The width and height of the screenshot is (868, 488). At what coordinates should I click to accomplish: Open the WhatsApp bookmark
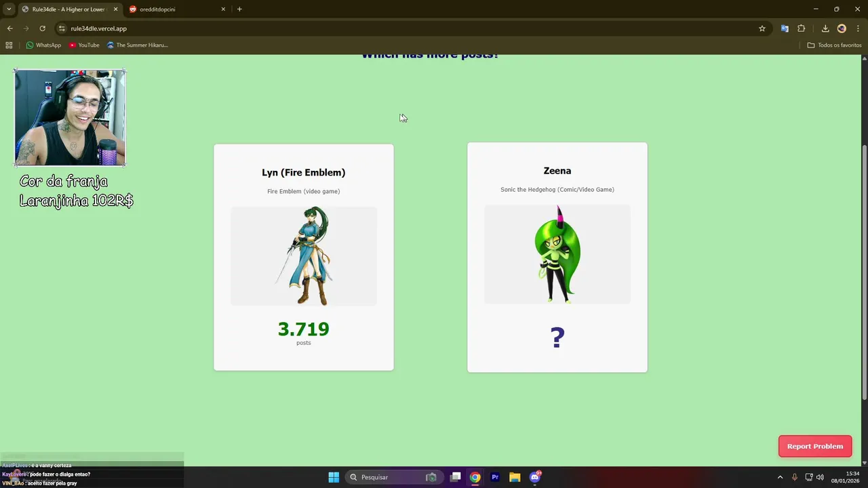point(43,45)
